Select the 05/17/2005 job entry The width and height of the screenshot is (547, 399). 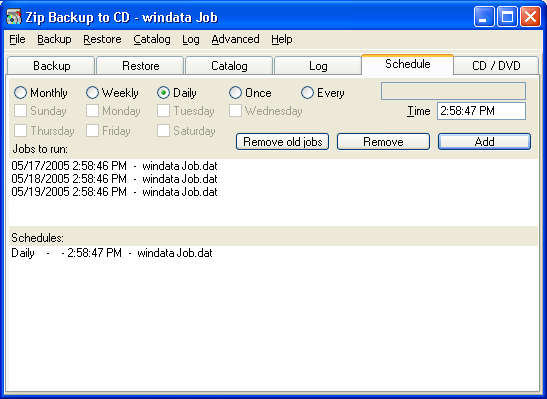pos(114,165)
